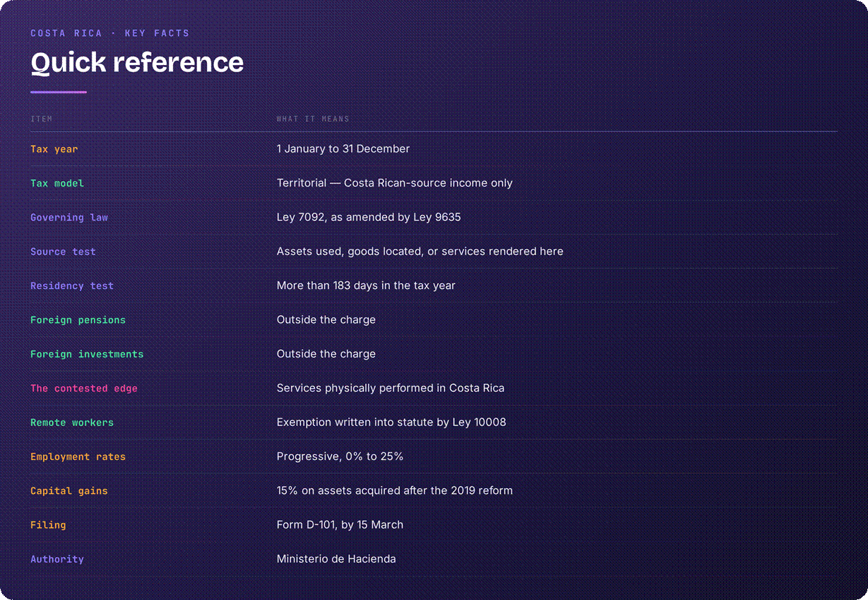Click the Ley 7092 governing law text
This screenshot has height=600, width=868.
(x=369, y=218)
